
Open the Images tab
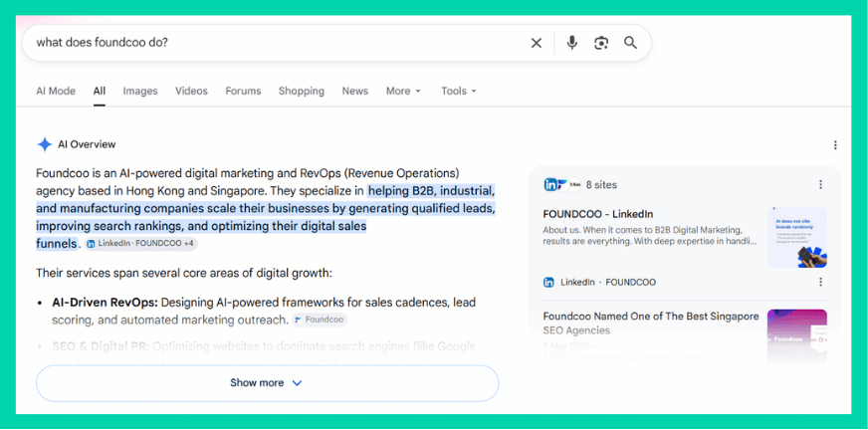(140, 91)
